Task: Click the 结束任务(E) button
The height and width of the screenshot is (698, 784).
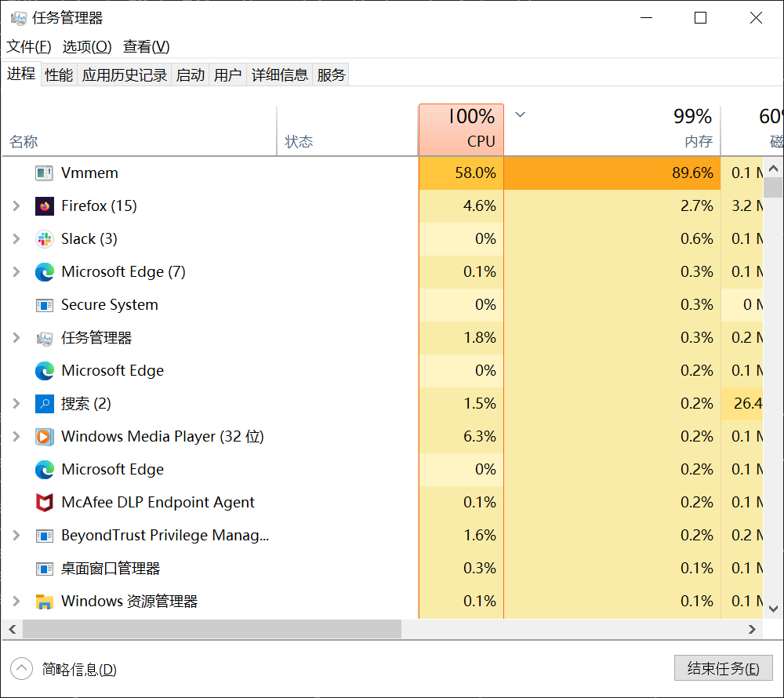Action: pos(723,668)
